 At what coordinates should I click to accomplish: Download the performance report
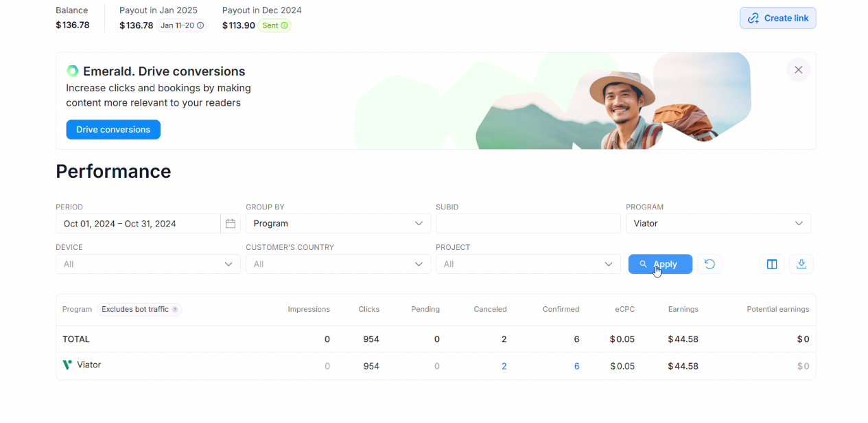click(801, 264)
